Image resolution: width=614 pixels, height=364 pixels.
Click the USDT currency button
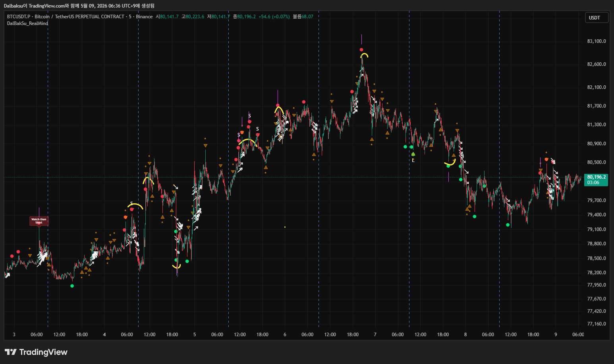(597, 17)
